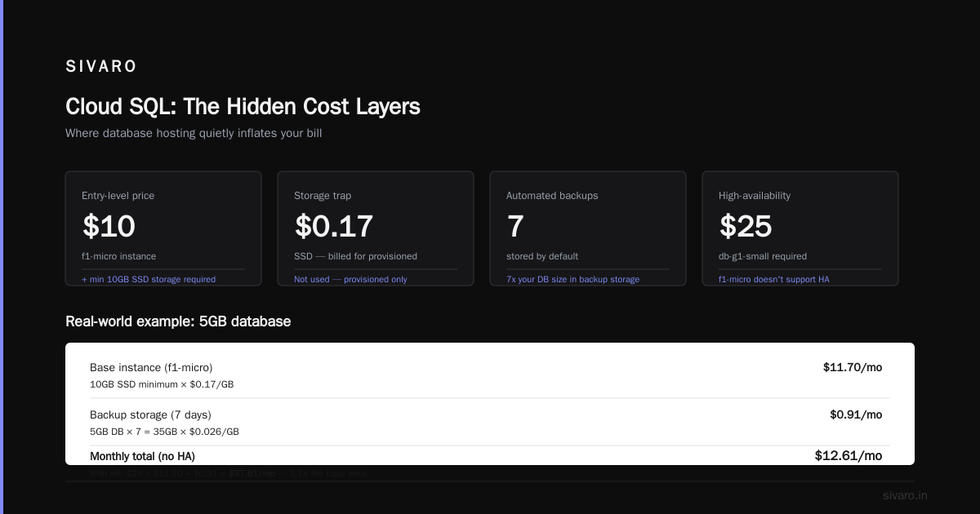Open the sivaro.in footer link
This screenshot has height=514, width=980.
[905, 495]
